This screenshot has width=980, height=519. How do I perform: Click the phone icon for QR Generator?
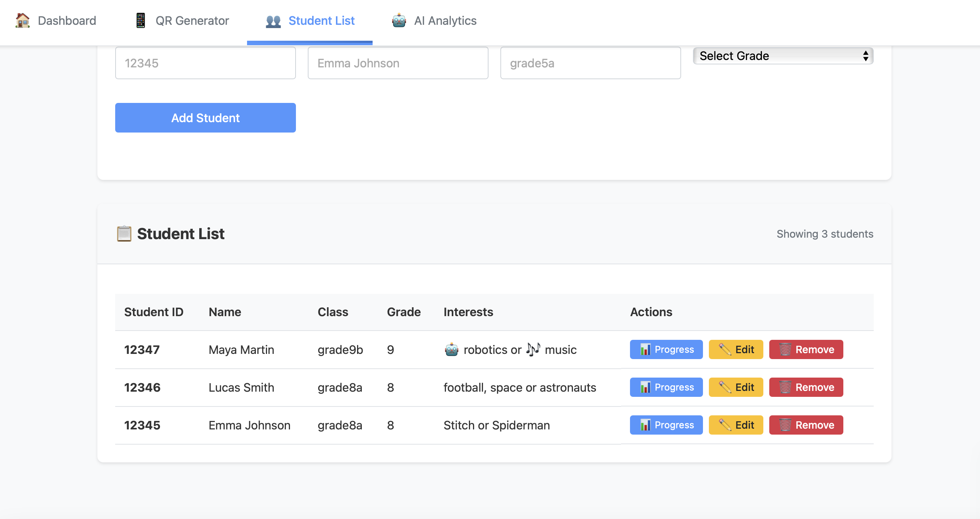point(140,20)
